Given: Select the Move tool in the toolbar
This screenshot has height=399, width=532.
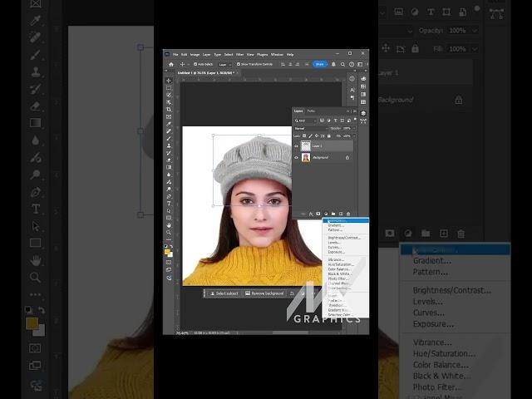Looking at the screenshot, I should tap(169, 80).
